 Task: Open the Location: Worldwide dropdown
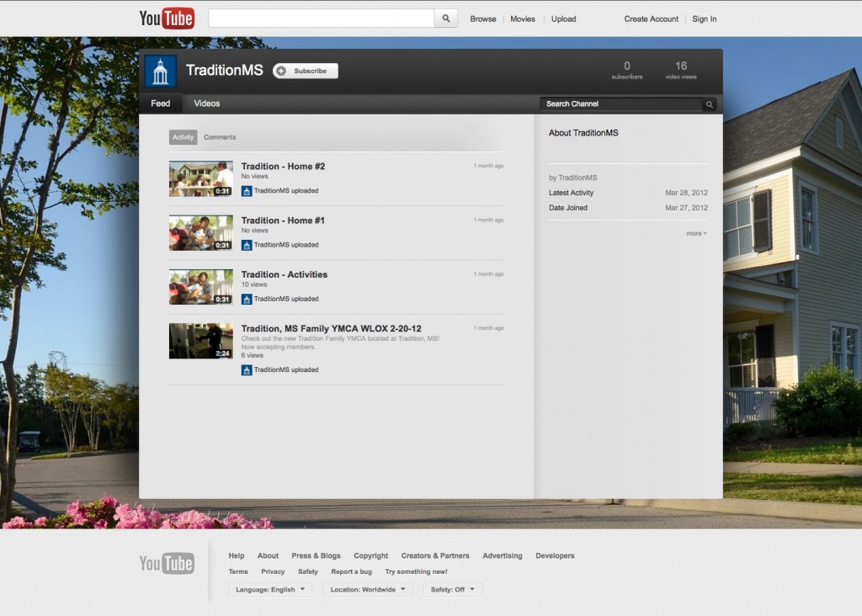(x=367, y=590)
